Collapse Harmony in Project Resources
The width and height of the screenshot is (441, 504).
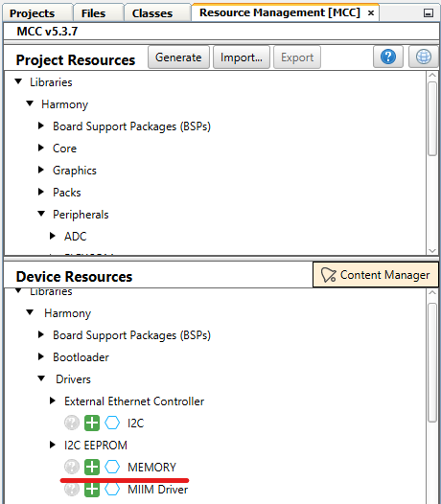click(30, 103)
